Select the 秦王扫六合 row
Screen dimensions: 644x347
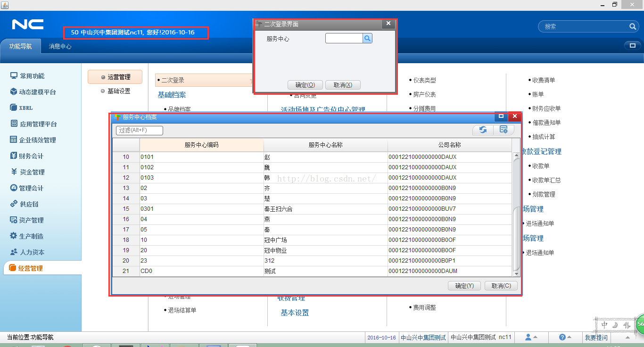(312, 209)
